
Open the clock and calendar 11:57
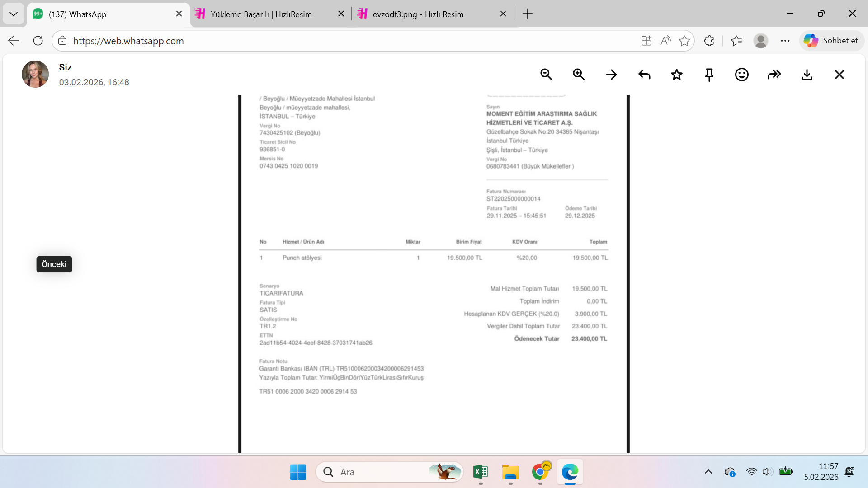tap(821, 472)
